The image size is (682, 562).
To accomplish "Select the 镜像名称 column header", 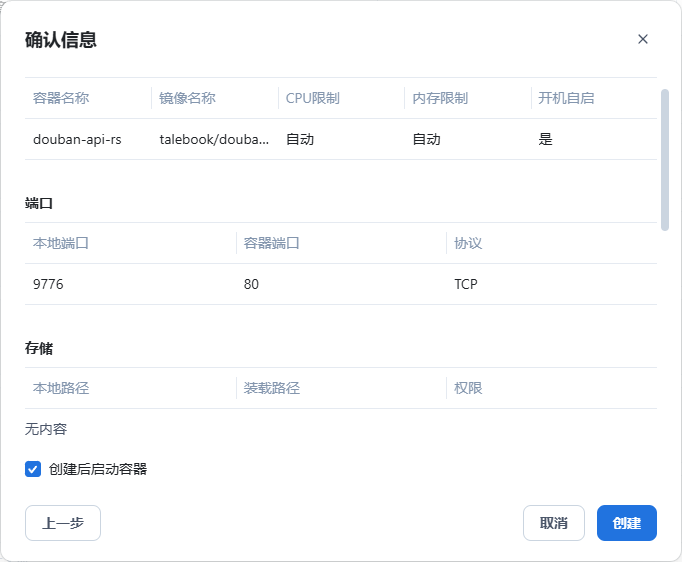I will point(187,98).
